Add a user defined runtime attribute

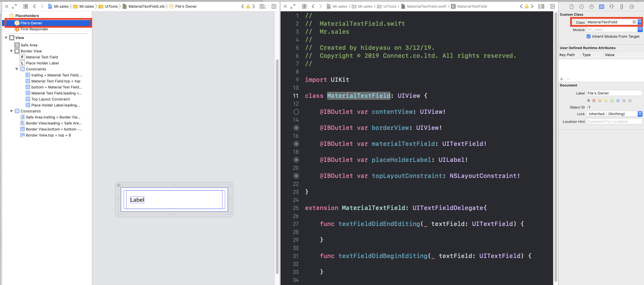[x=561, y=79]
